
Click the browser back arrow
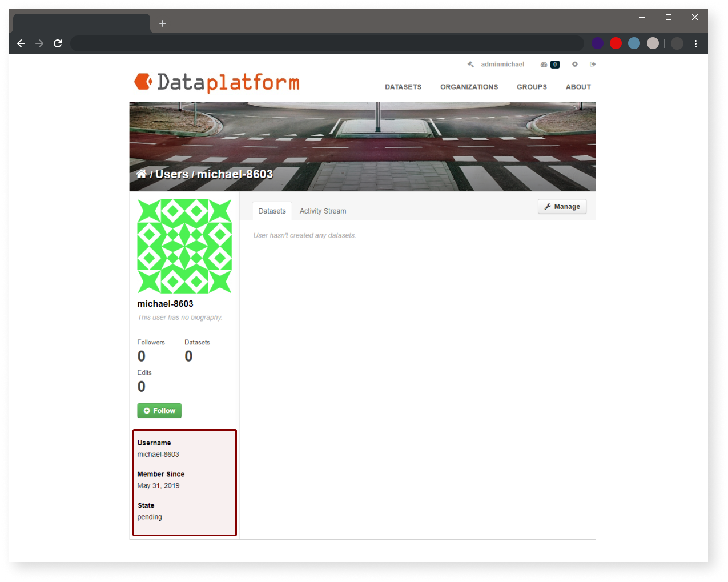[x=21, y=43]
